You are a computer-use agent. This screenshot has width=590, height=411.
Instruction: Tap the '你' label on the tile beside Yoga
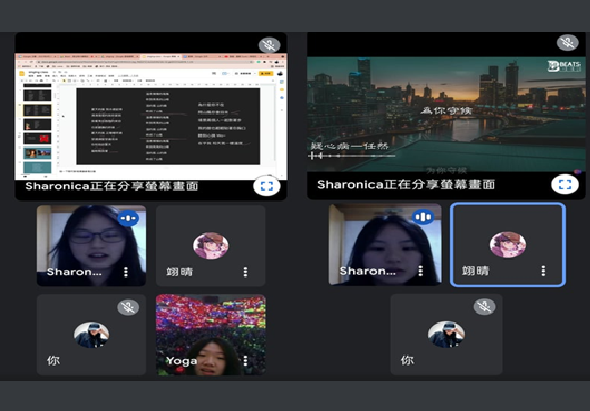[53, 361]
